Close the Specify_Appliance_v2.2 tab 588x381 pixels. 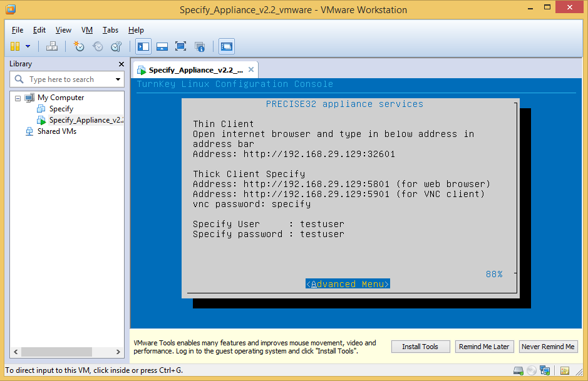251,69
